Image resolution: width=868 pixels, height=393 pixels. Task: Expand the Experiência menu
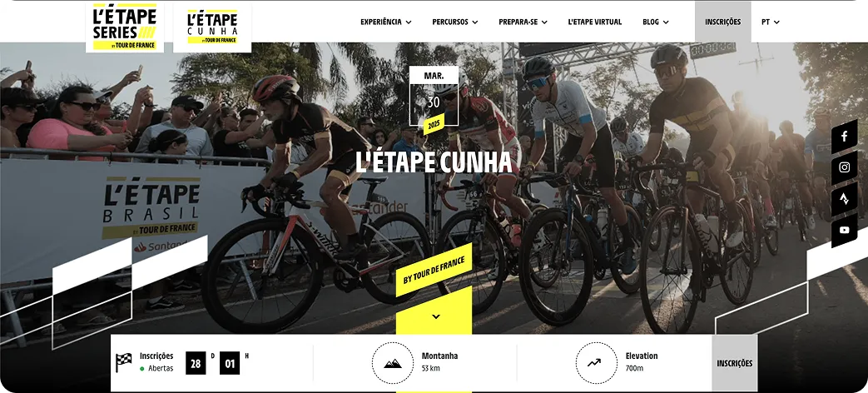(x=386, y=22)
